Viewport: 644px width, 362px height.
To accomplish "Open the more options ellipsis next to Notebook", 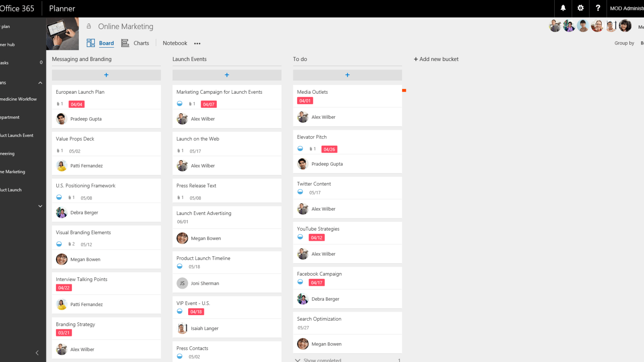I will pos(197,43).
